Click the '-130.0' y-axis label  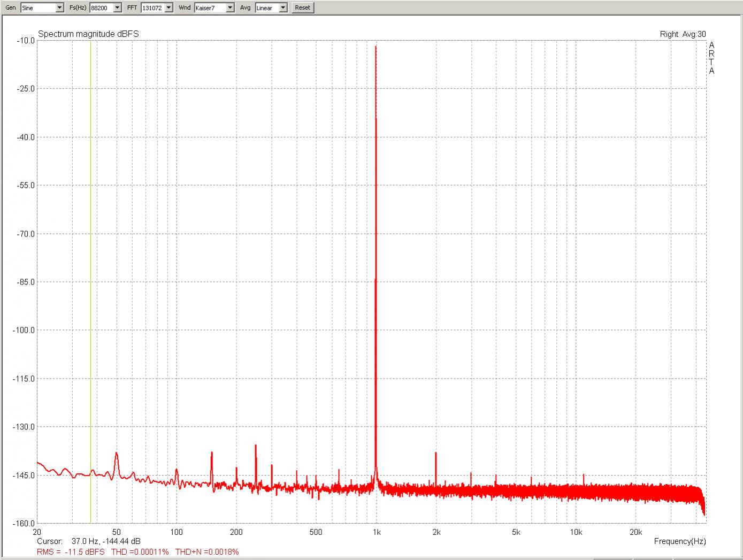24,427
